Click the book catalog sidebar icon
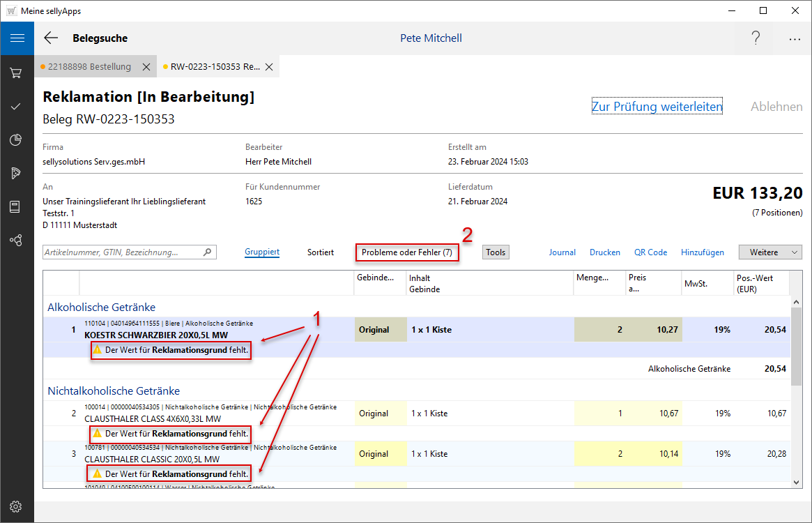This screenshot has height=523, width=812. coord(17,206)
